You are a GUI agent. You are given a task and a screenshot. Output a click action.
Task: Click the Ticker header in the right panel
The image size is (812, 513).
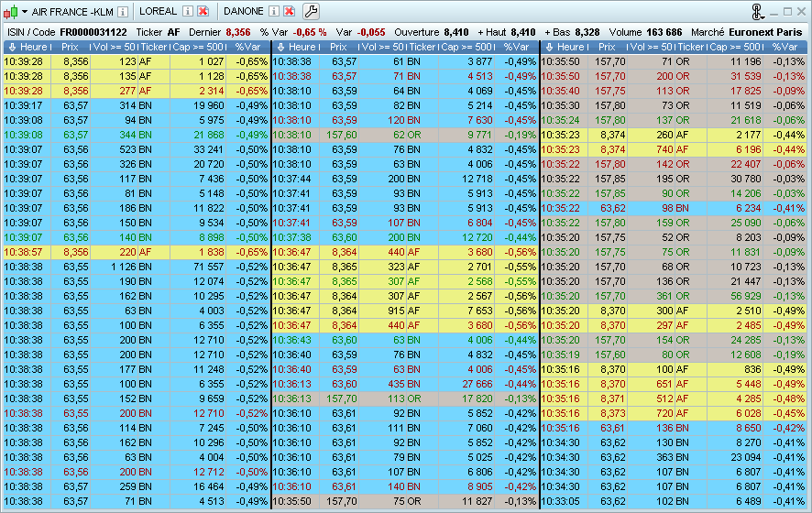click(691, 47)
